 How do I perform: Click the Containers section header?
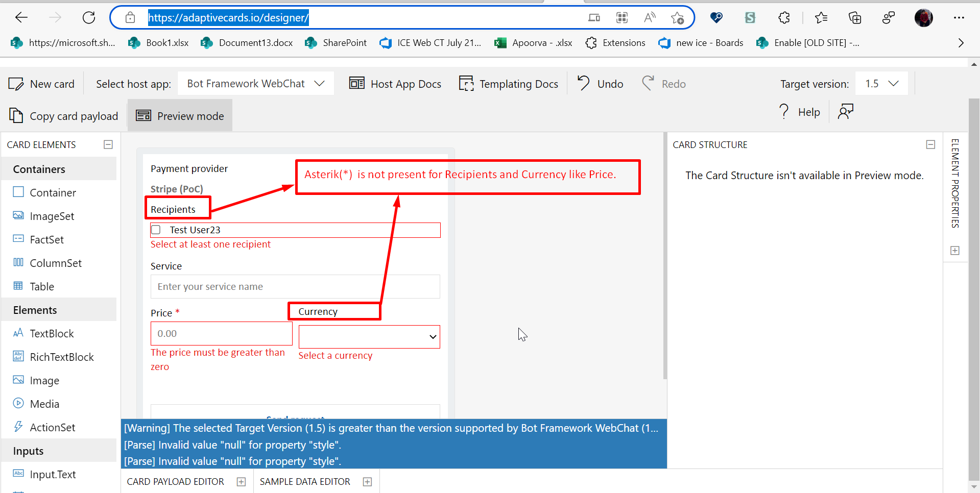[59, 169]
